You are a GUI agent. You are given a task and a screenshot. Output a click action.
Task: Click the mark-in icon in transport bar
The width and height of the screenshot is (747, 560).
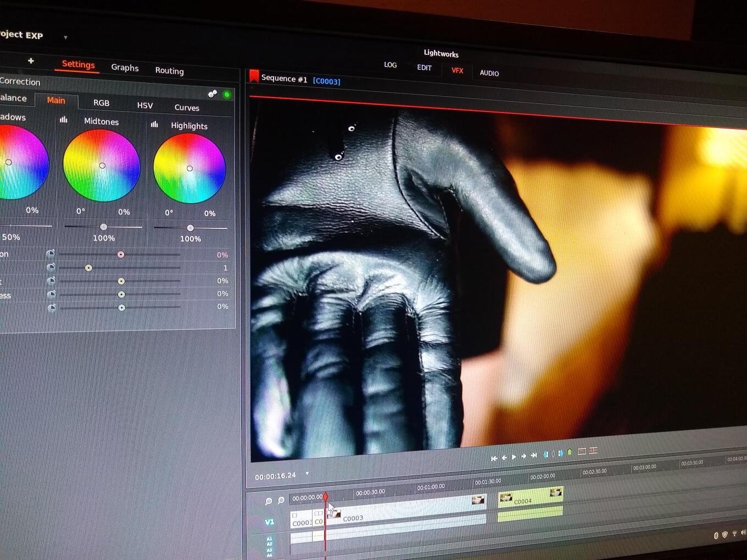tap(545, 454)
